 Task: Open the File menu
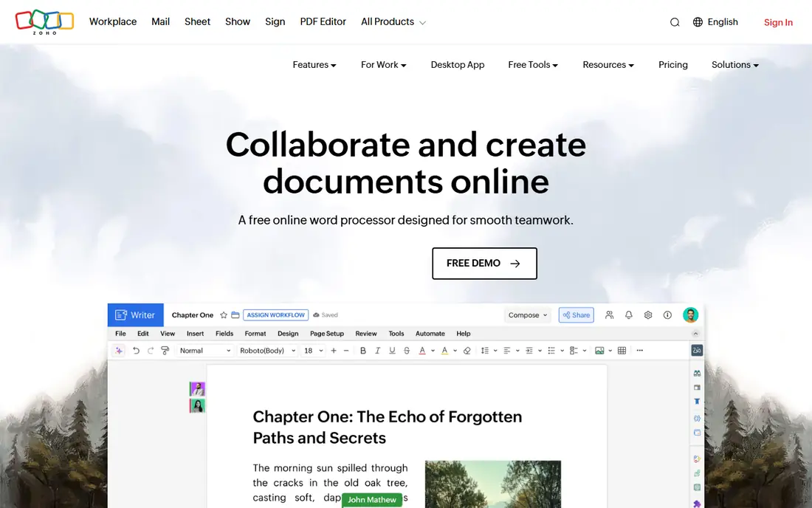click(120, 334)
